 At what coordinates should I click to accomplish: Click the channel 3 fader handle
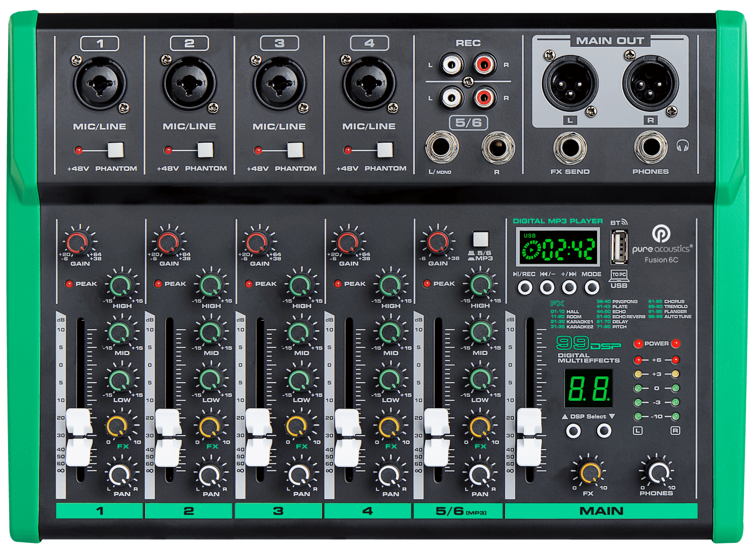click(259, 438)
